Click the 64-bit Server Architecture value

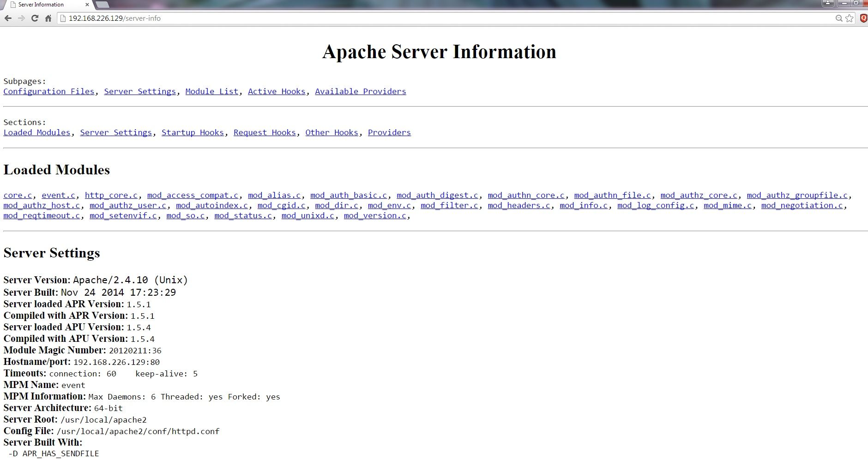pyautogui.click(x=108, y=408)
